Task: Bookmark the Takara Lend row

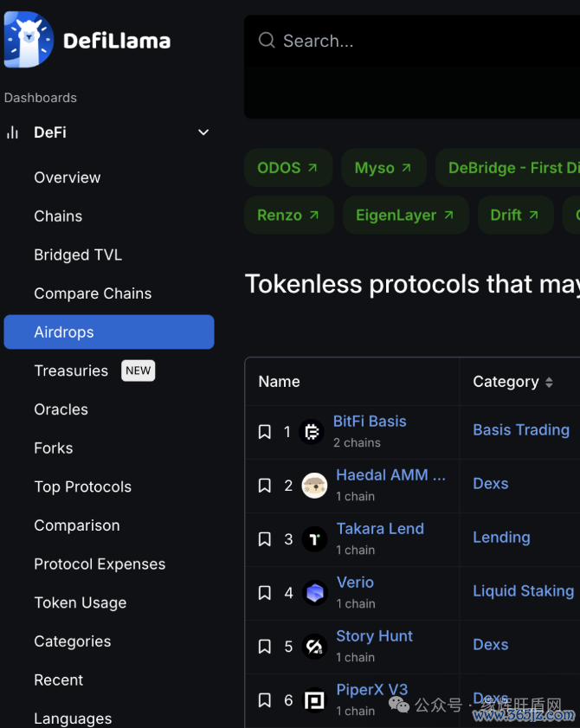Action: click(265, 539)
